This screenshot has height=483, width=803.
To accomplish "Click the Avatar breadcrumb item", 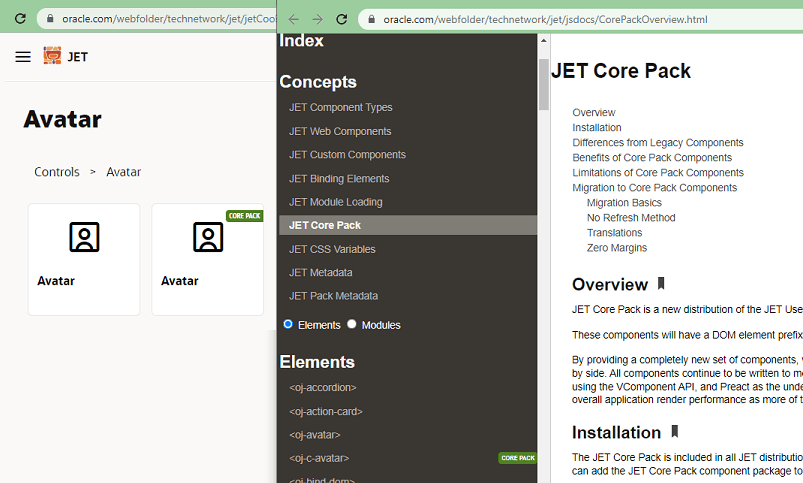I will pos(123,172).
